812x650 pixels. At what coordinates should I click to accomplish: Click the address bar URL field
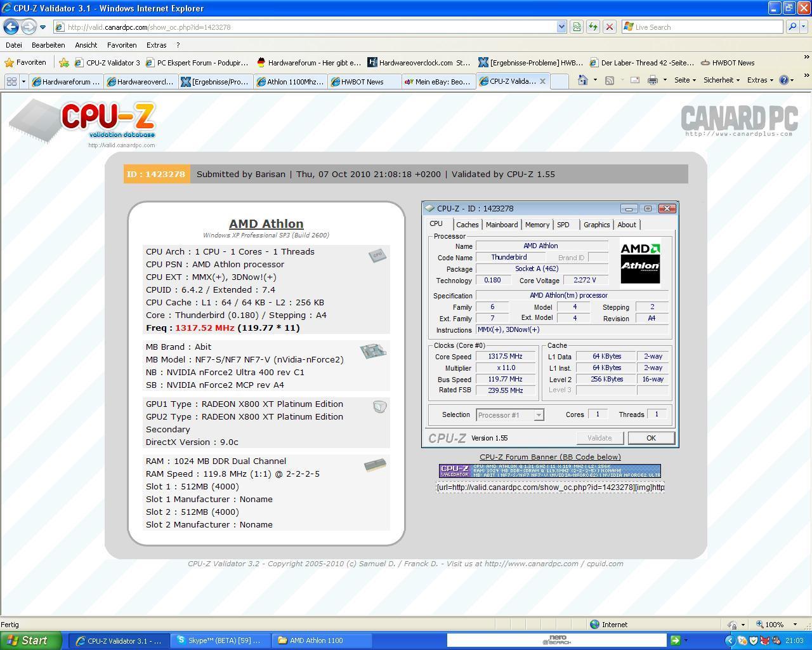(x=304, y=27)
